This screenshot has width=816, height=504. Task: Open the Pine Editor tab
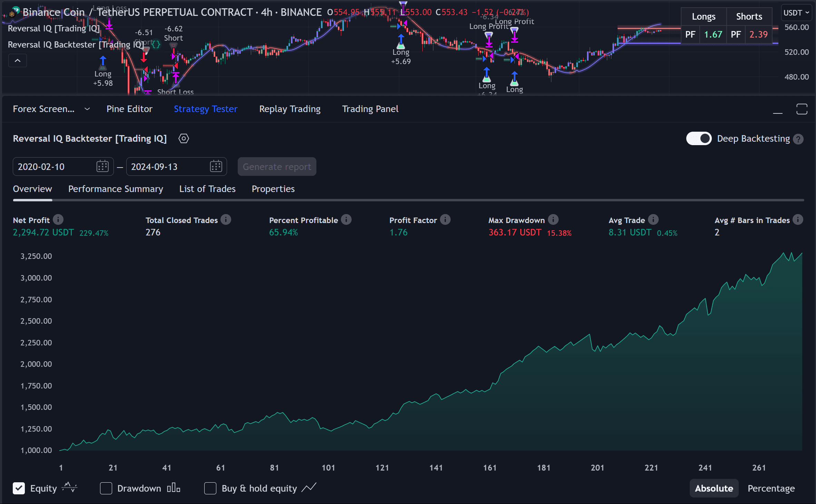click(x=129, y=109)
